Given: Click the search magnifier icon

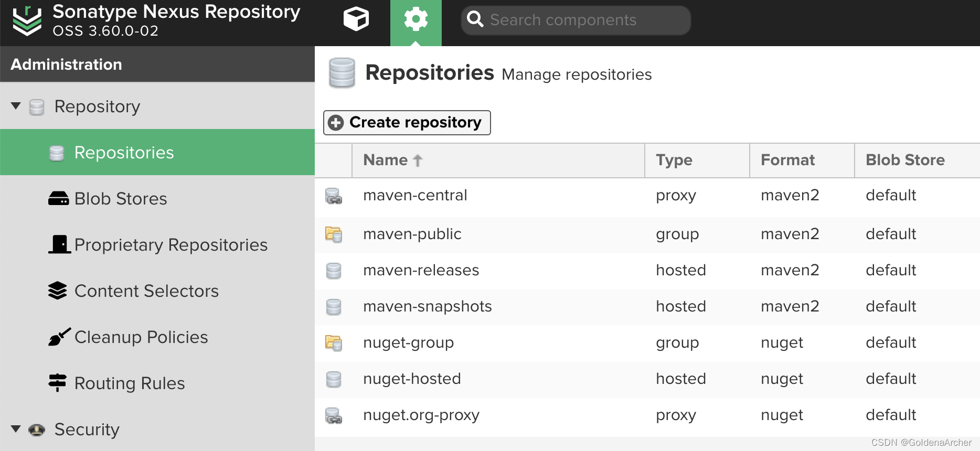Looking at the screenshot, I should [475, 19].
